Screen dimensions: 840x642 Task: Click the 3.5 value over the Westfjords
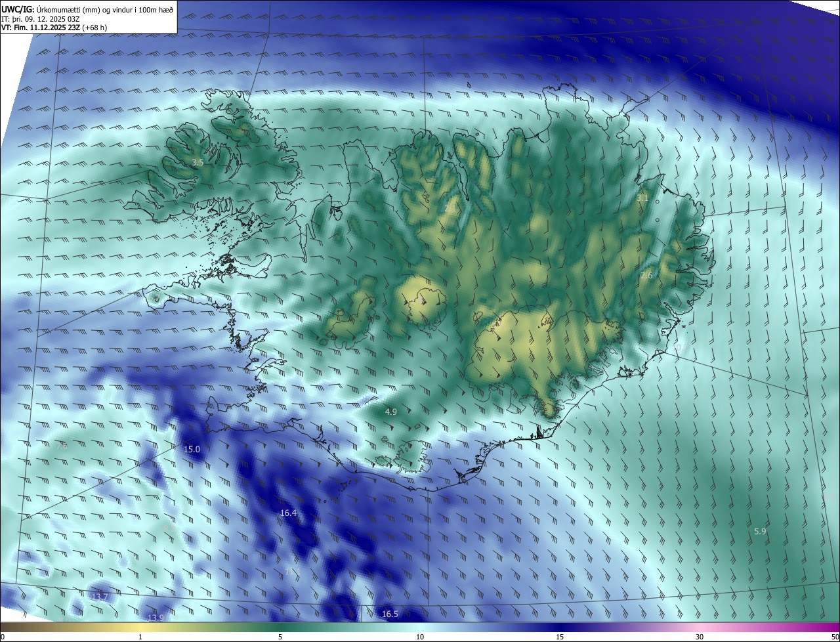198,161
